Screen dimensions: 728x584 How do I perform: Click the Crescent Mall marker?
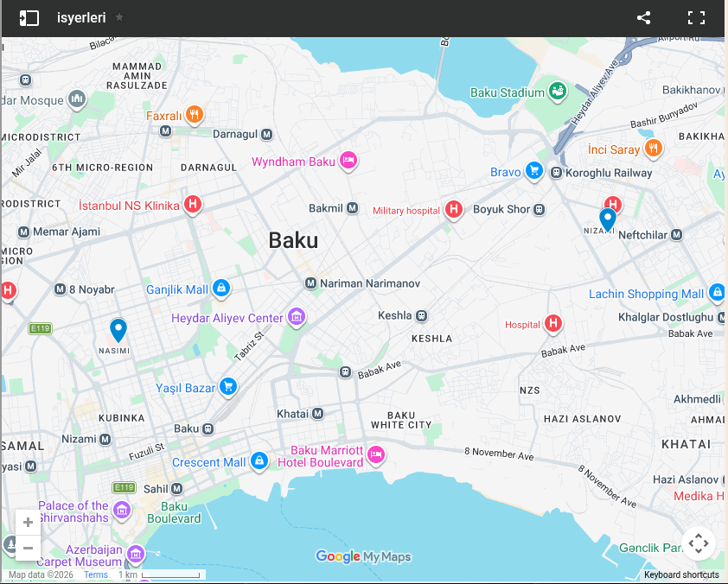coord(258,461)
